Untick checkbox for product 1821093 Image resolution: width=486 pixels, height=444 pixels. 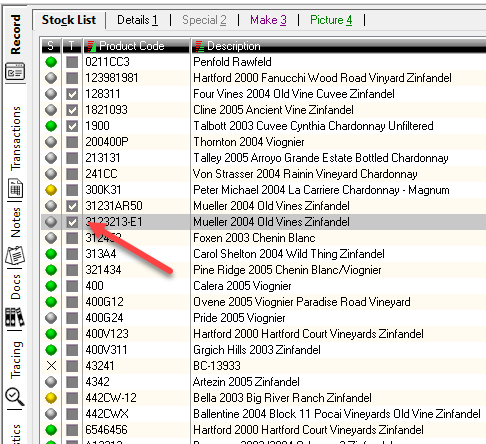tap(72, 110)
